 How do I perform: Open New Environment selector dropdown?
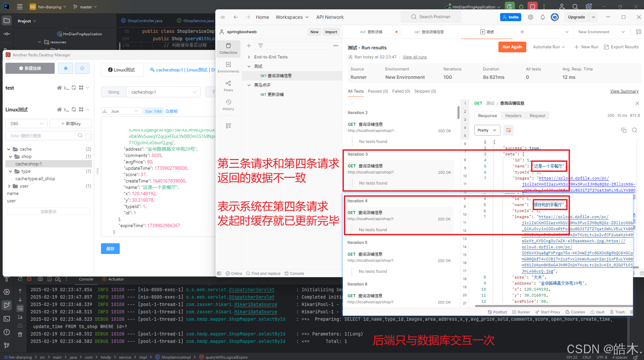601,32
